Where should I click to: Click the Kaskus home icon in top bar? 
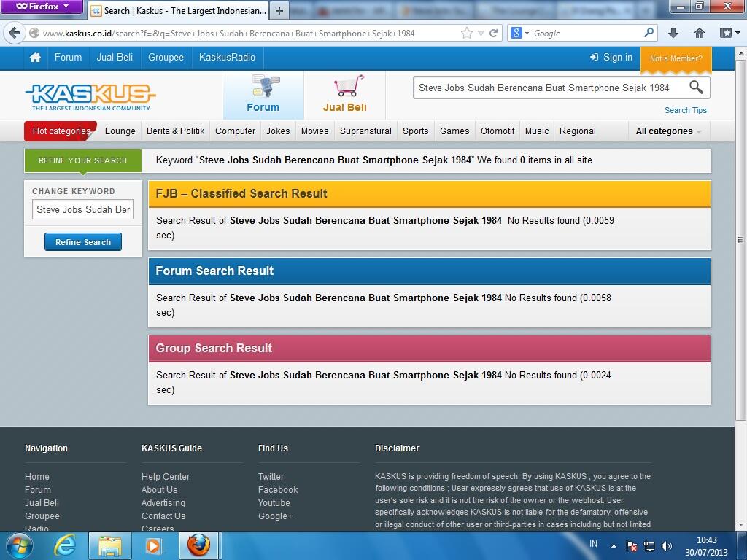[x=35, y=58]
